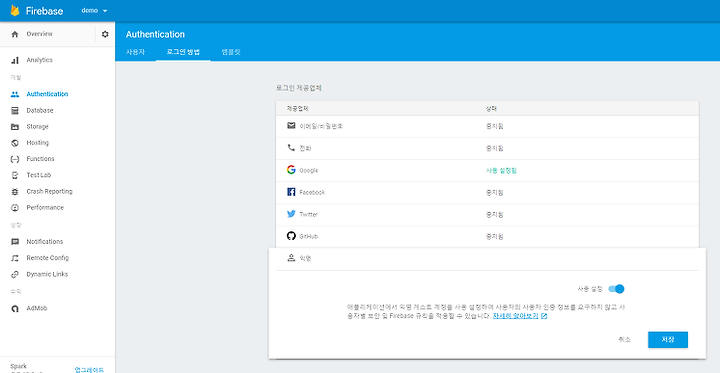The width and height of the screenshot is (720, 373).
Task: Open project settings gear icon
Action: click(105, 34)
